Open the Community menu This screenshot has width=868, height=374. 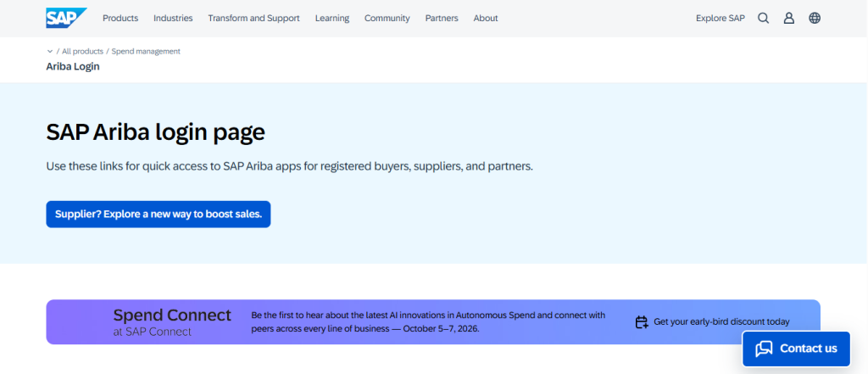tap(387, 19)
